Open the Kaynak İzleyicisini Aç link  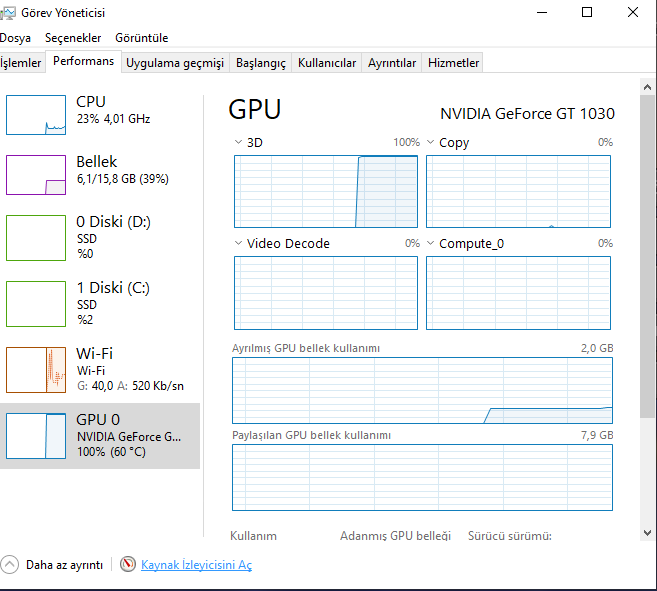coord(196,565)
